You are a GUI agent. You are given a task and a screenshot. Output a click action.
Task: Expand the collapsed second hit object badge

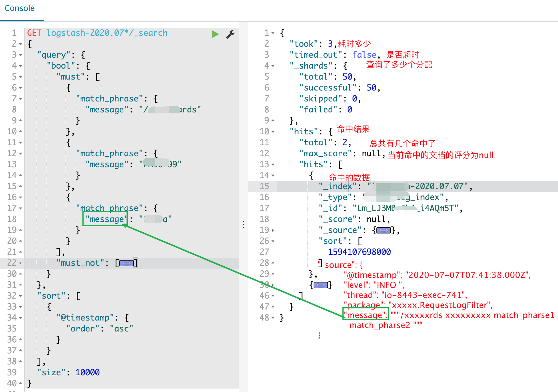[321, 285]
